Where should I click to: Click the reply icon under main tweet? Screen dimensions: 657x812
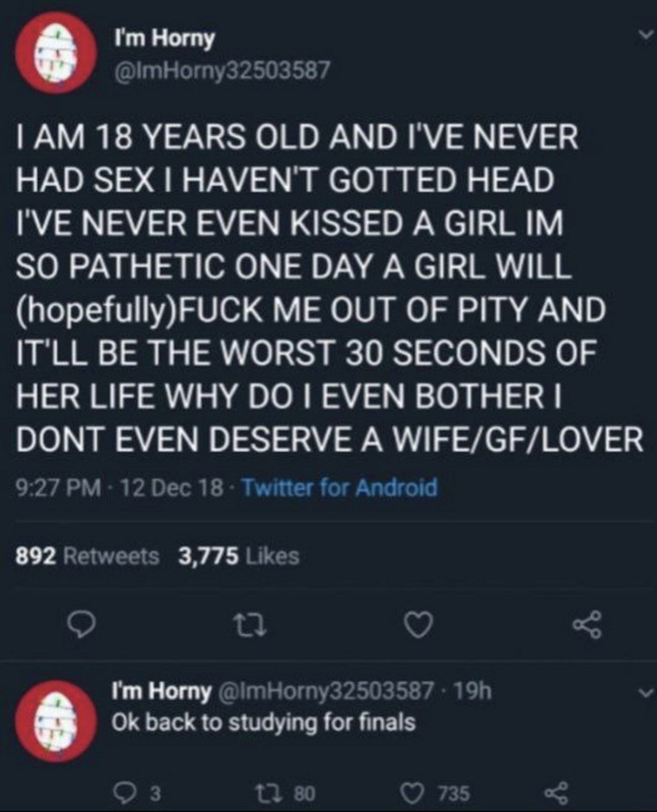point(81,625)
